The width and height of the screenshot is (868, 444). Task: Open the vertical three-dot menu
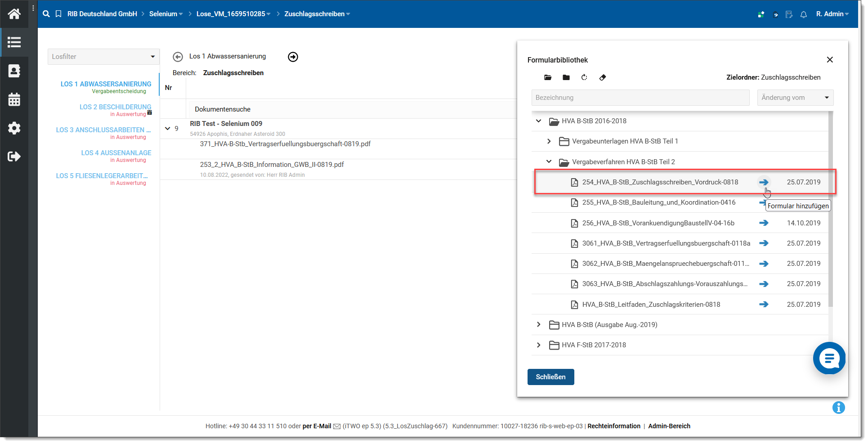point(33,8)
